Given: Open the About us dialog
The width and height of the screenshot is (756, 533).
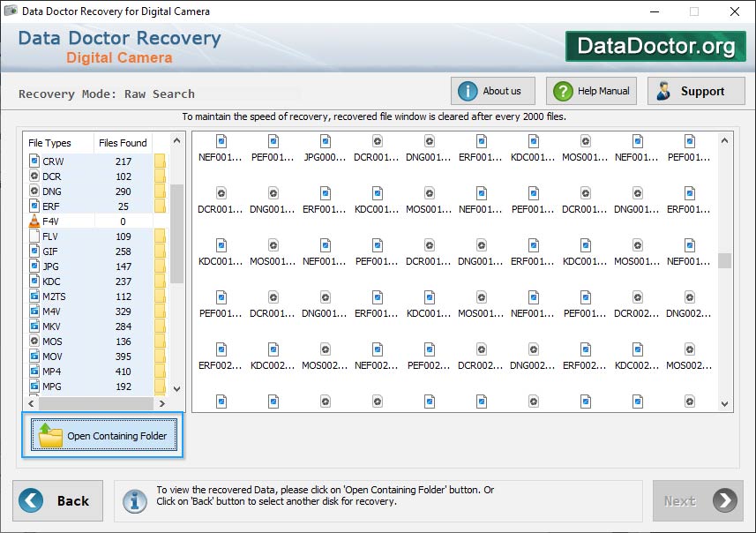Looking at the screenshot, I should 493,91.
